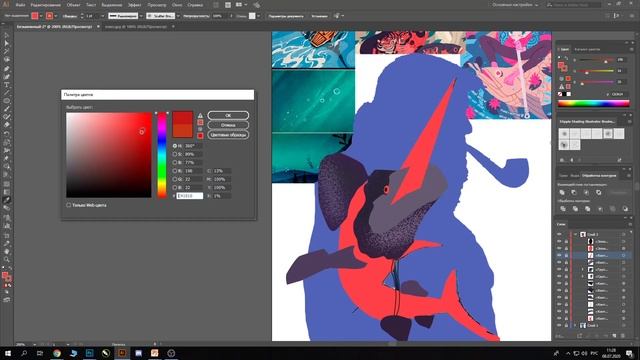Expand the Слой 1 layer arrow
Viewport: 640px width, 360px height.
[576, 325]
